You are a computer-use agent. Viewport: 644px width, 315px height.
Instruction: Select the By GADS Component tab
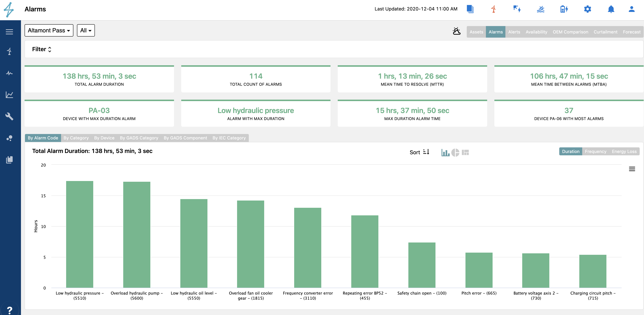pyautogui.click(x=185, y=138)
